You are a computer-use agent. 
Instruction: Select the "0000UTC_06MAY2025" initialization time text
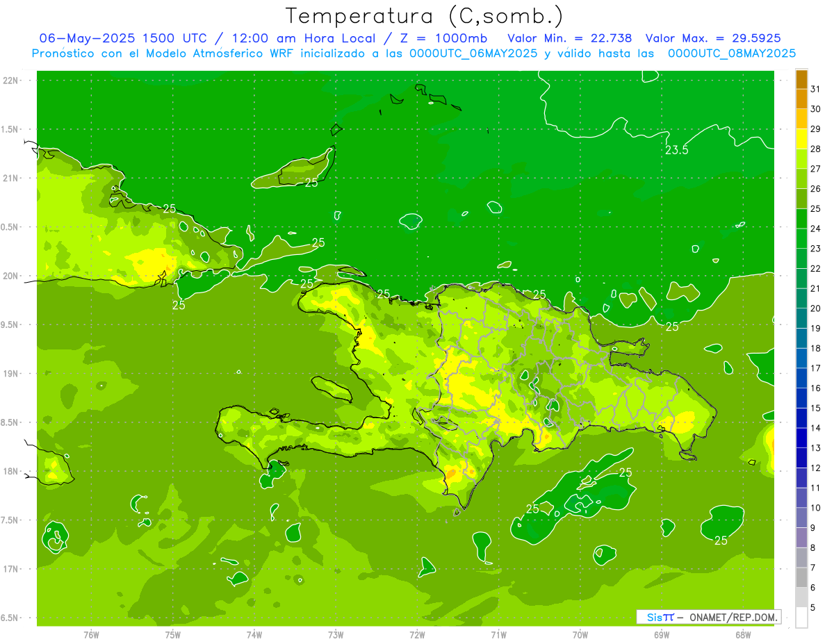pyautogui.click(x=473, y=53)
